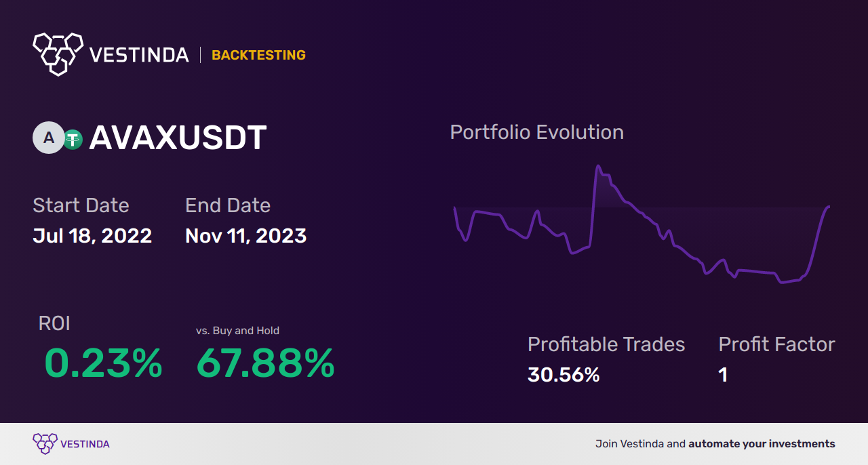Screen dimensions: 868x465
Task: Click the peak of the portfolio chart
Action: click(x=598, y=166)
